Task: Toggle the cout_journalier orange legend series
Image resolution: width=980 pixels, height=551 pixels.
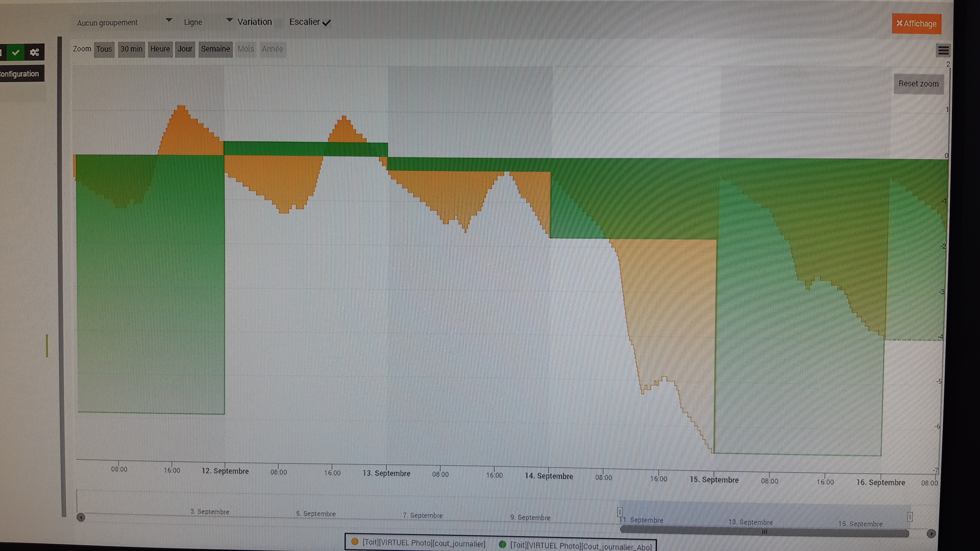Action: (x=419, y=543)
